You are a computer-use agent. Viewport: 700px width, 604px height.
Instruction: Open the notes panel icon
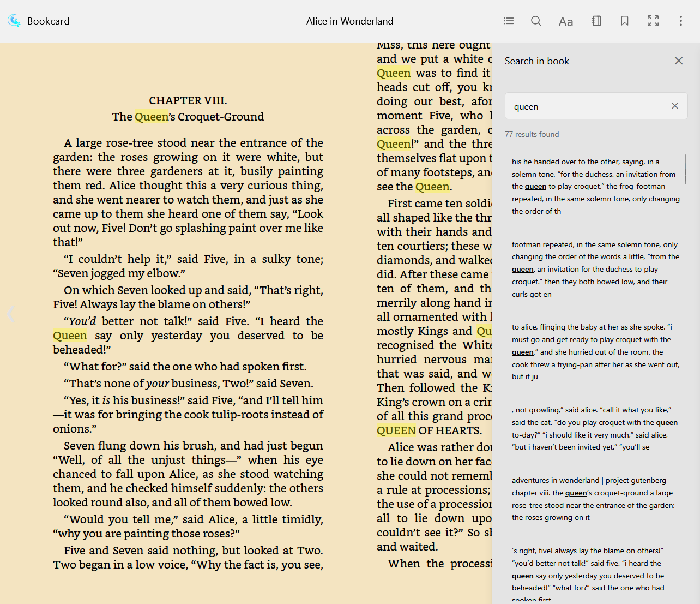[x=596, y=21]
